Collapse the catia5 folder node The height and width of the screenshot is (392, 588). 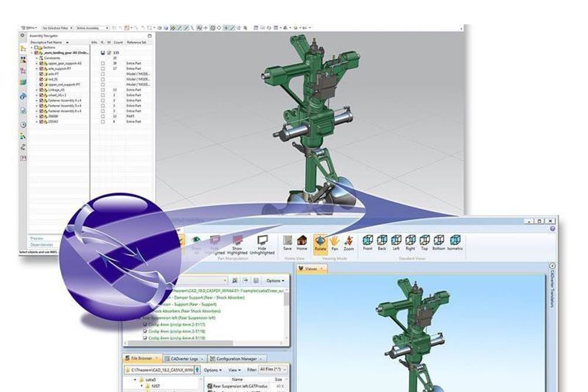coord(135,380)
